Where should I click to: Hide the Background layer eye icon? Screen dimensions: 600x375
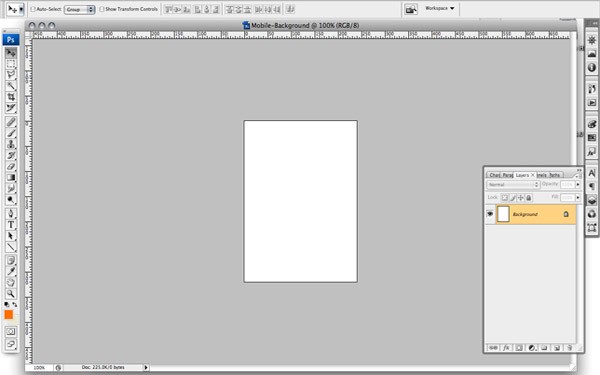pos(490,214)
